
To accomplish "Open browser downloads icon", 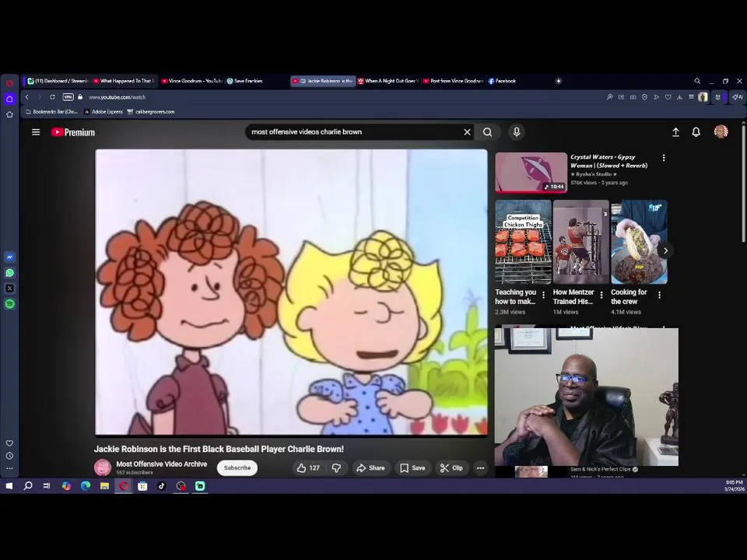I will pos(679,97).
